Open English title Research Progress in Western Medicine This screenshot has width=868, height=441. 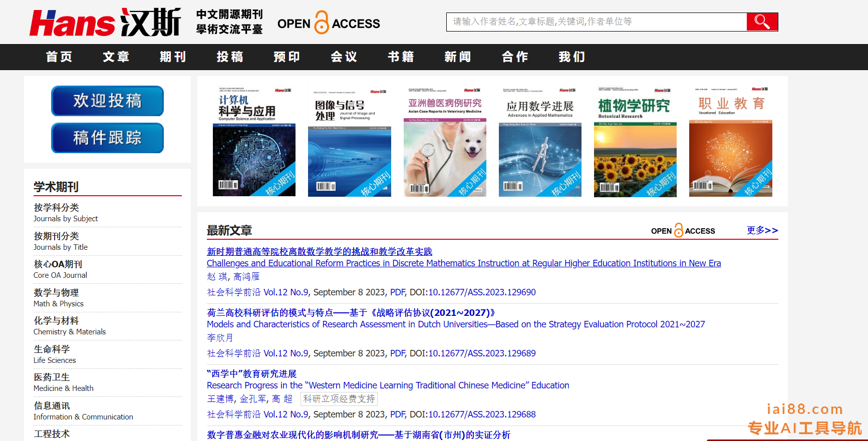[x=388, y=385]
